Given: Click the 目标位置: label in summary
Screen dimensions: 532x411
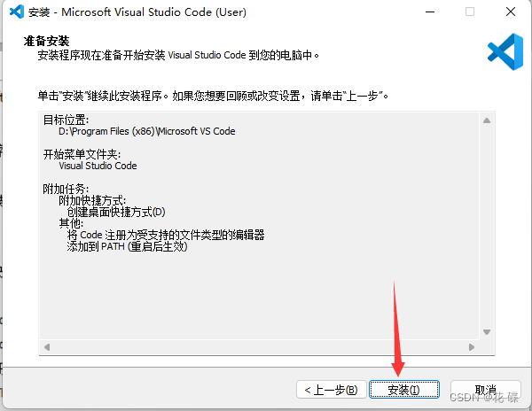Looking at the screenshot, I should [x=66, y=120].
